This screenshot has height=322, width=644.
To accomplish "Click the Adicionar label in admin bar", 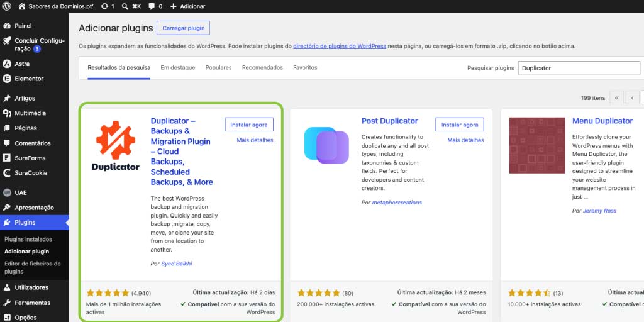I will click(x=192, y=6).
